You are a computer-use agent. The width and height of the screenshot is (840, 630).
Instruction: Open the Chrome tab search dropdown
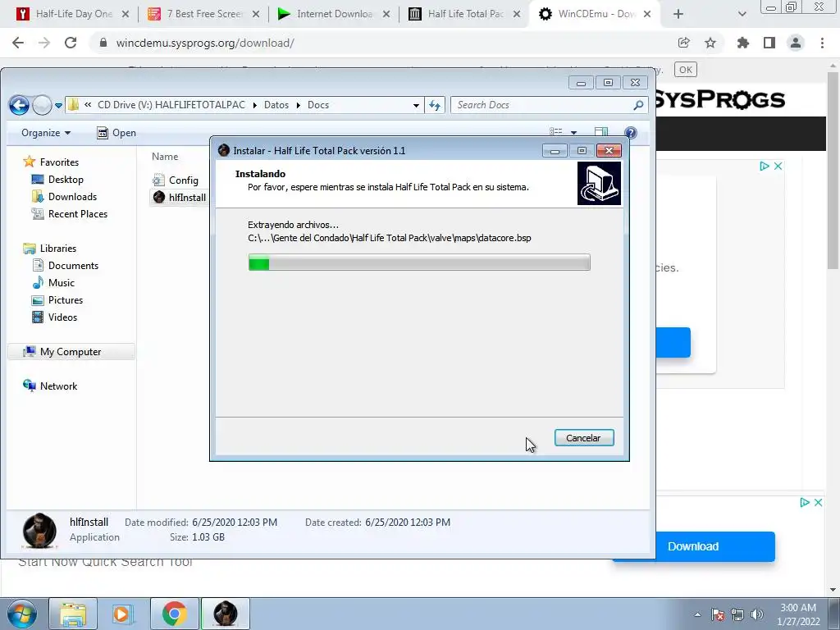pyautogui.click(x=742, y=14)
